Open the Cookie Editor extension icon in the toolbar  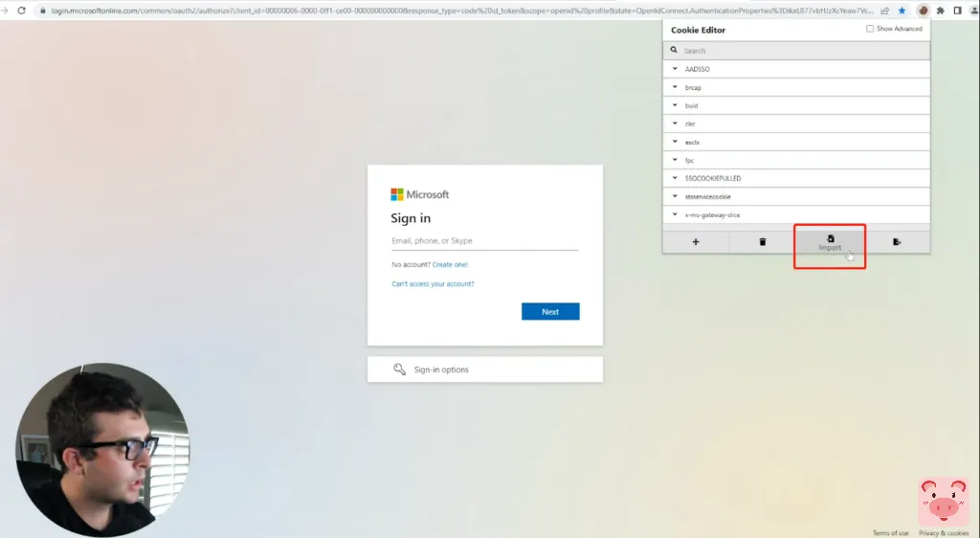tap(924, 11)
